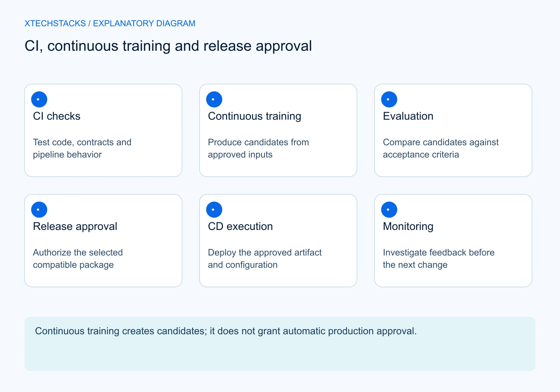Select the 'Monitoring' card title
The width and height of the screenshot is (560, 392).
[x=408, y=226]
